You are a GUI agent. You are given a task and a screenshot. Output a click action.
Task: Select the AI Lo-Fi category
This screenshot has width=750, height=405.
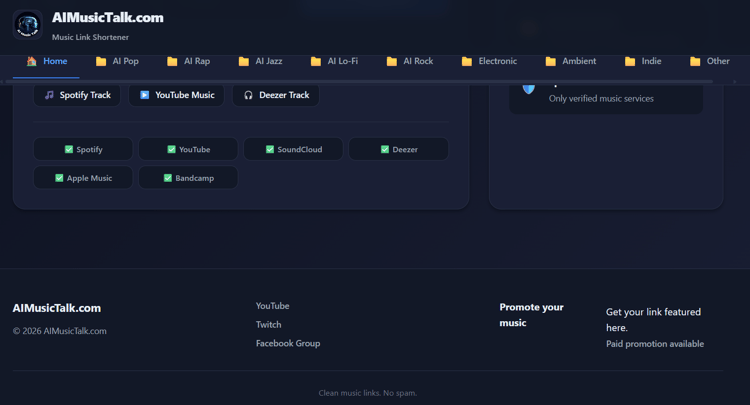click(x=334, y=61)
